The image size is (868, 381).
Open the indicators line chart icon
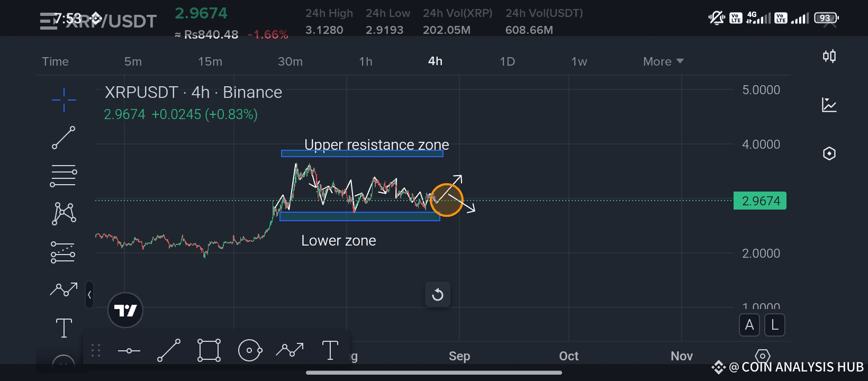(829, 105)
